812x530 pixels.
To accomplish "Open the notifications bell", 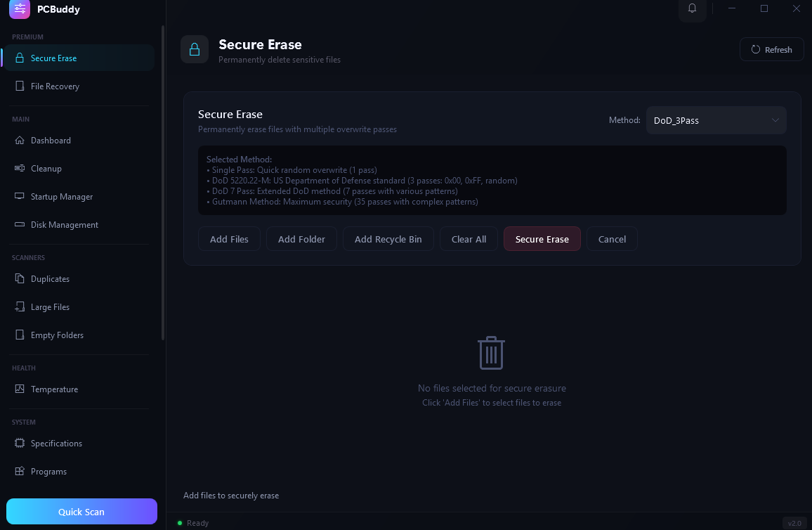I will (x=692, y=10).
